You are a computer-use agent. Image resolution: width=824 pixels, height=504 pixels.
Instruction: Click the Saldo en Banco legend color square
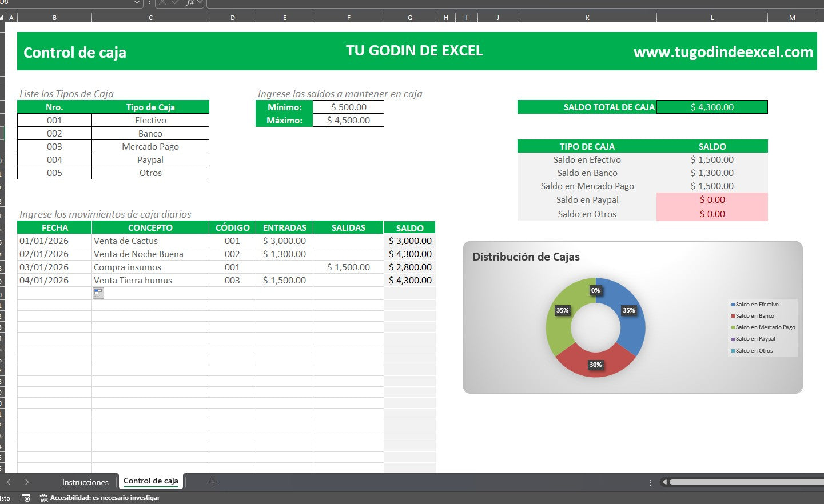click(733, 315)
